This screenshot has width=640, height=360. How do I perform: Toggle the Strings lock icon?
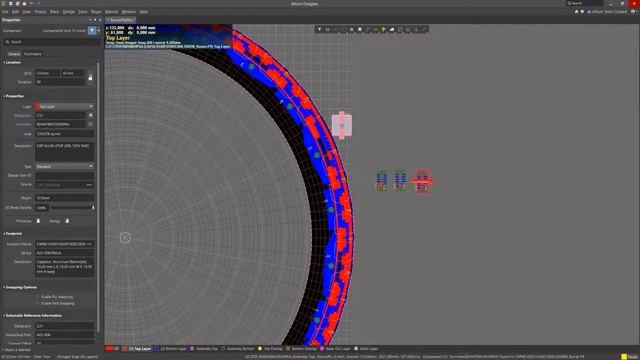(67, 221)
